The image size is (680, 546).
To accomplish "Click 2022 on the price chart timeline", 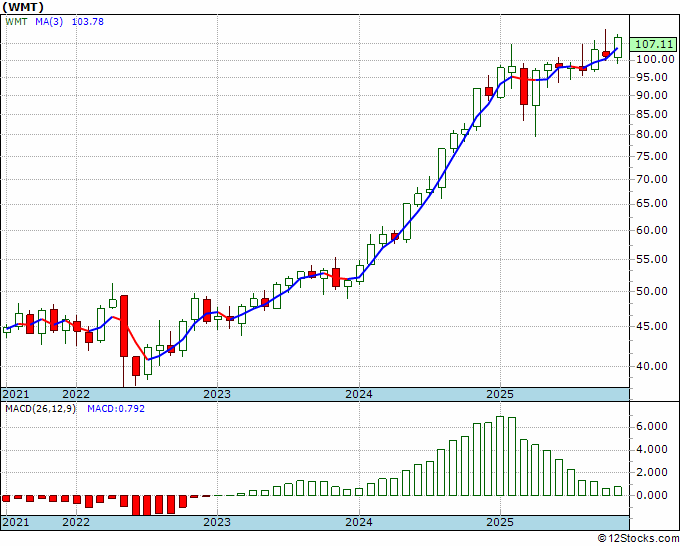I will [x=76, y=394].
